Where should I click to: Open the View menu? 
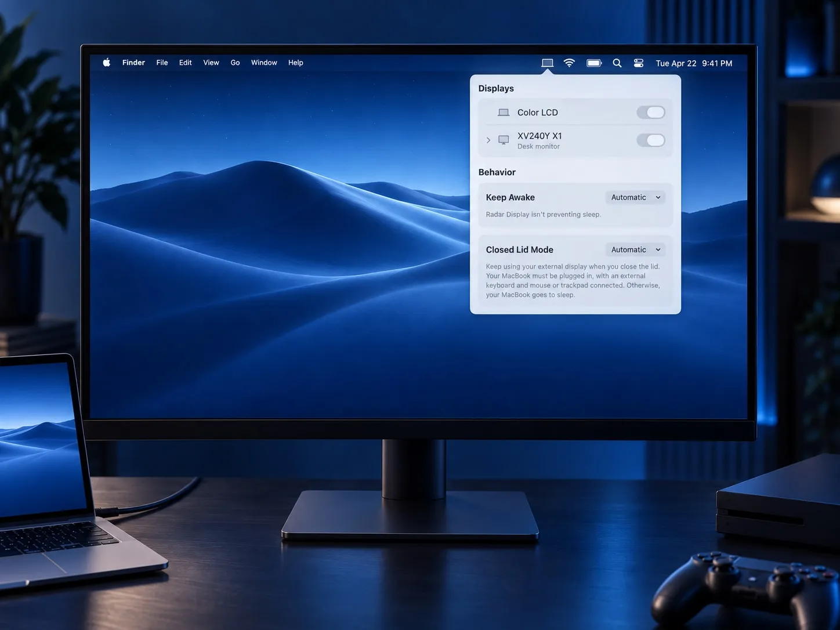(x=211, y=63)
